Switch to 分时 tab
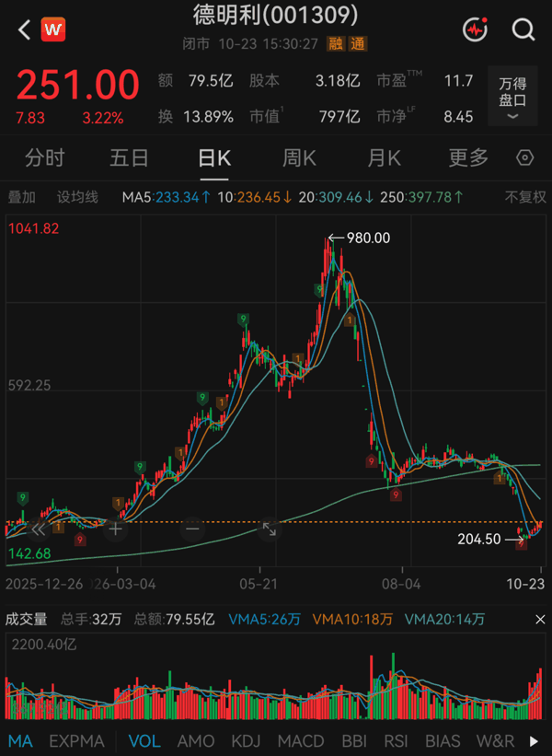Viewport: 552px width, 756px height. (45, 158)
